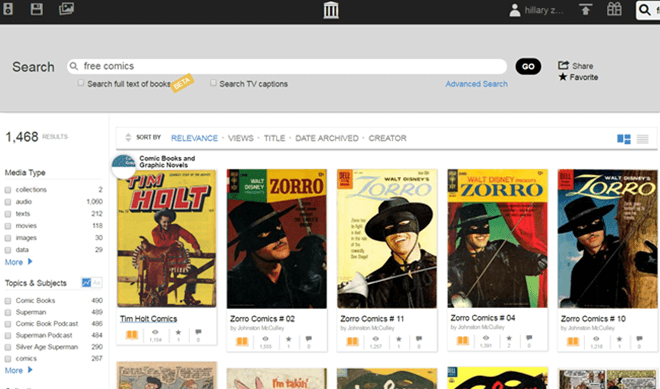Check the texts media type
The height and width of the screenshot is (389, 660).
(x=8, y=214)
